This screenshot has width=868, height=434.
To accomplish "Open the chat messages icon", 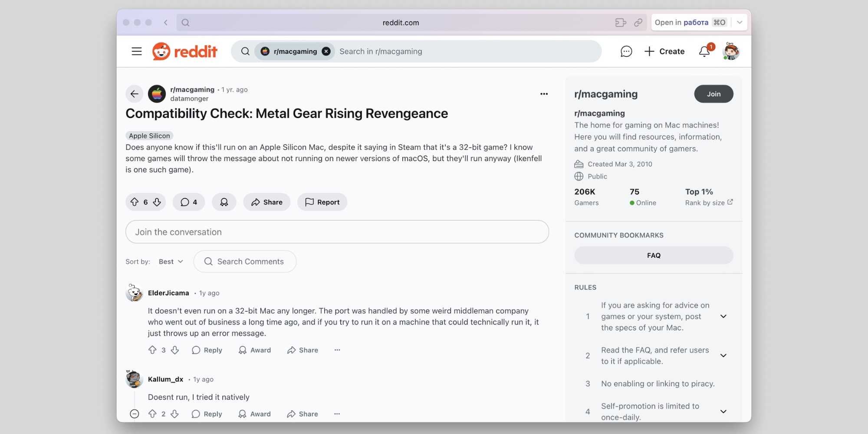I will coord(626,51).
